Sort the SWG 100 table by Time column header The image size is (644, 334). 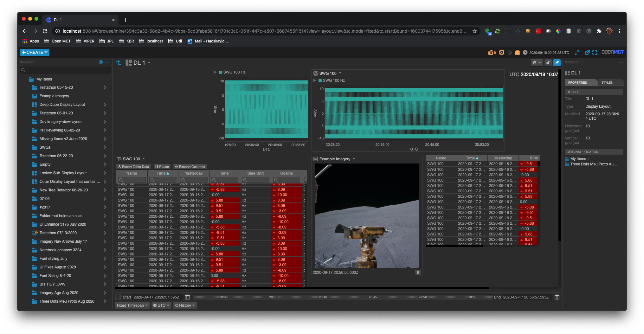tap(163, 173)
